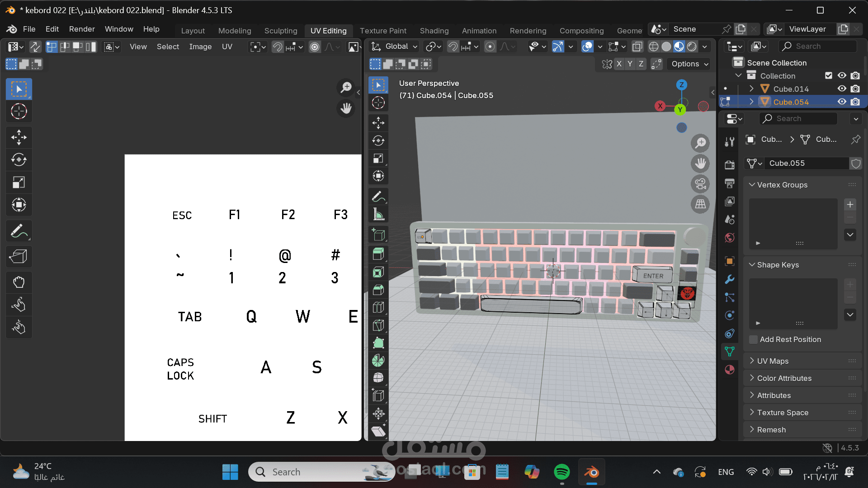Open the Modifiers wrench properties tab

[729, 279]
